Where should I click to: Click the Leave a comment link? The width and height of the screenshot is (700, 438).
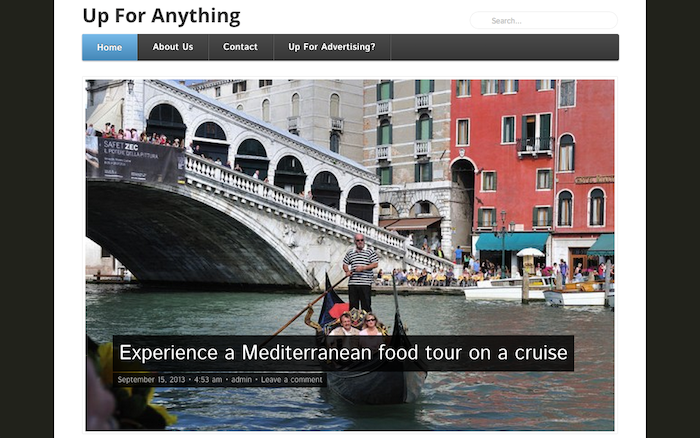292,380
